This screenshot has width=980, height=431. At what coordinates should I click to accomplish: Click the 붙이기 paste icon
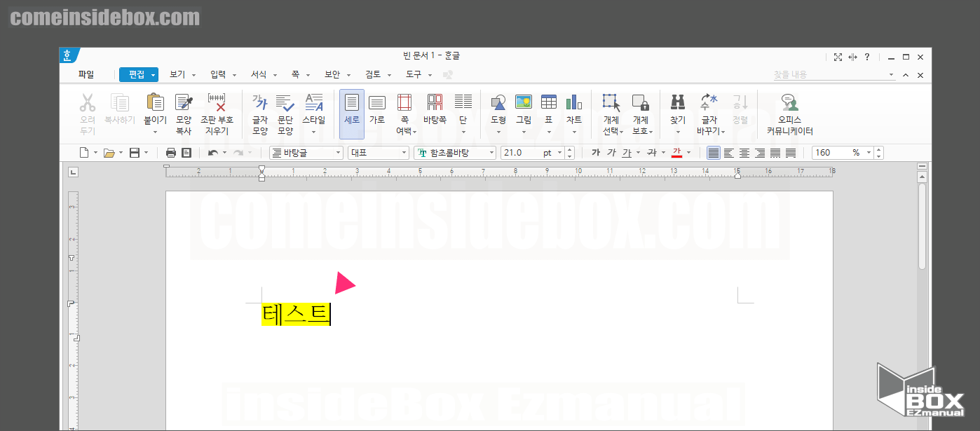pyautogui.click(x=156, y=103)
